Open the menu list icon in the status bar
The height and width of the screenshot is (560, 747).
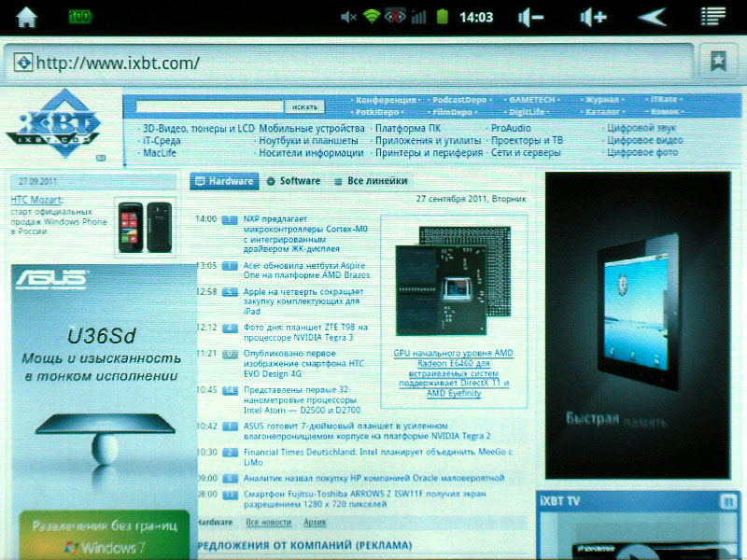pyautogui.click(x=712, y=17)
